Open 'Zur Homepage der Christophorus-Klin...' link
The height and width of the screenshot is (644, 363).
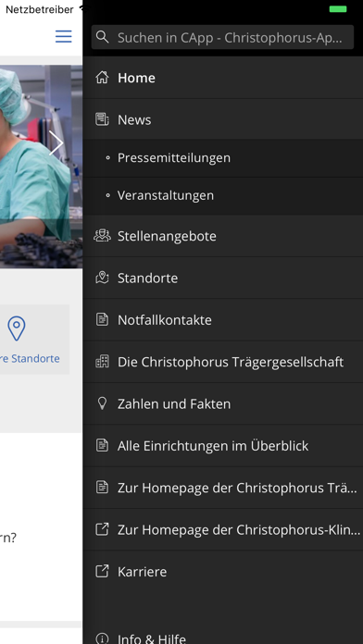click(x=223, y=529)
